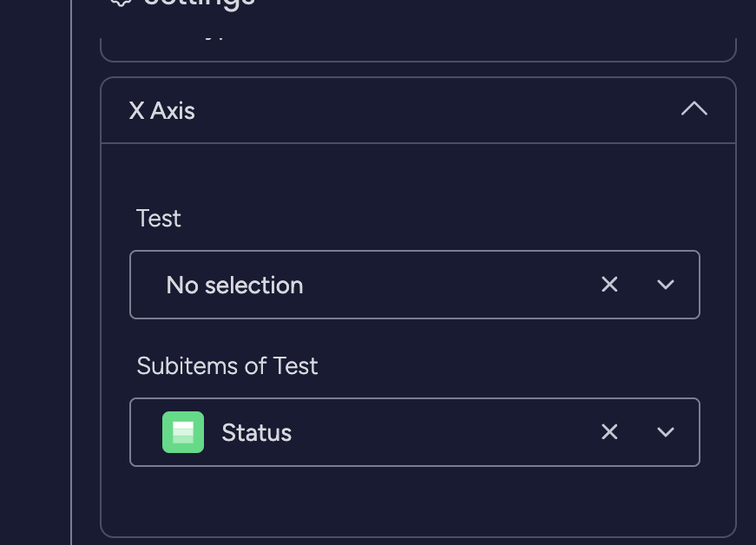Viewport: 756px width, 545px height.
Task: Open the Test dropdown arrow
Action: pos(666,285)
